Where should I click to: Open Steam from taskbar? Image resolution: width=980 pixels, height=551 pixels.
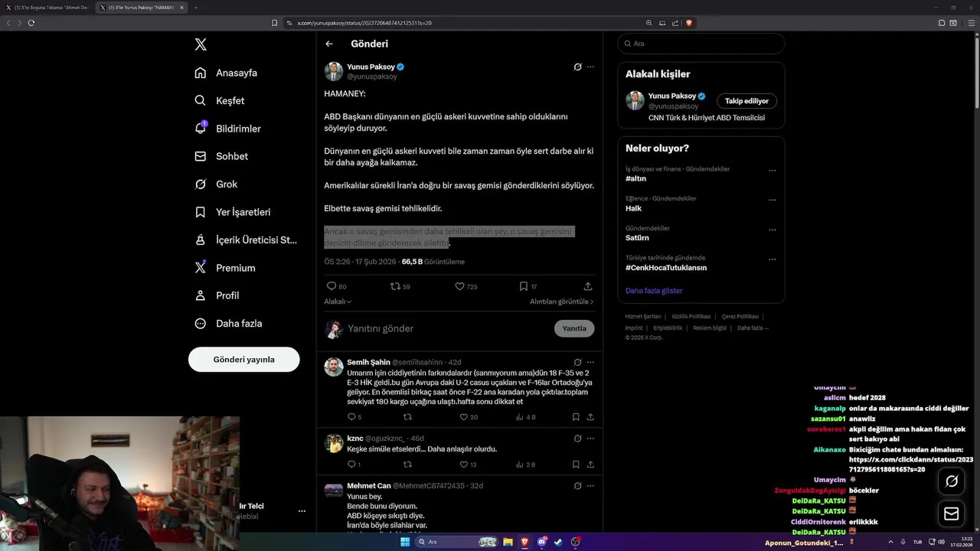coord(558,542)
